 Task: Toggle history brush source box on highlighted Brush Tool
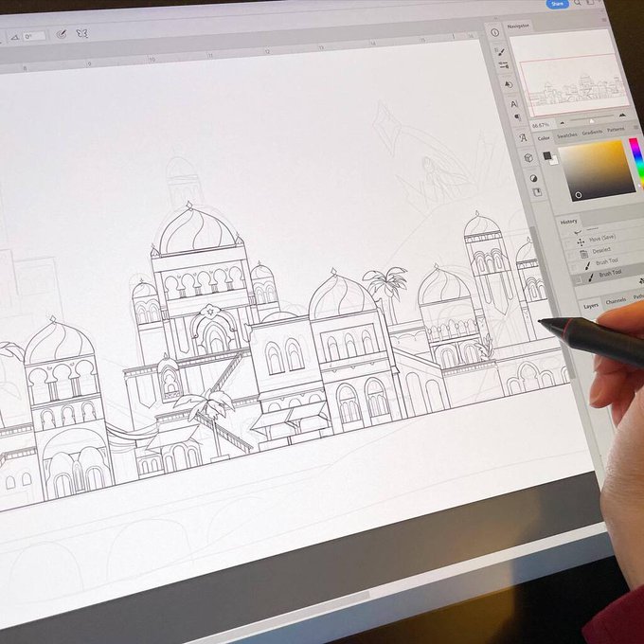pyautogui.click(x=577, y=281)
